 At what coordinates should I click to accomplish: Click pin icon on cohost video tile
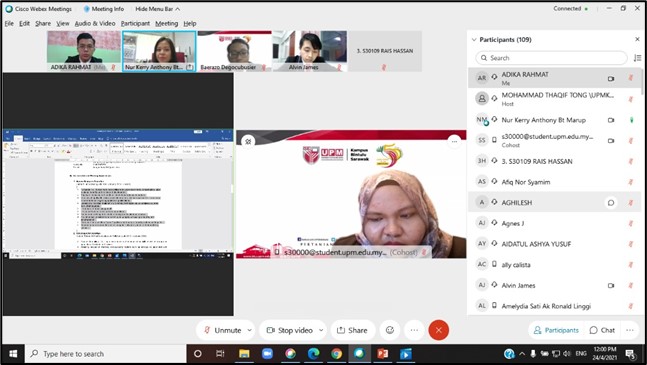pyautogui.click(x=248, y=141)
